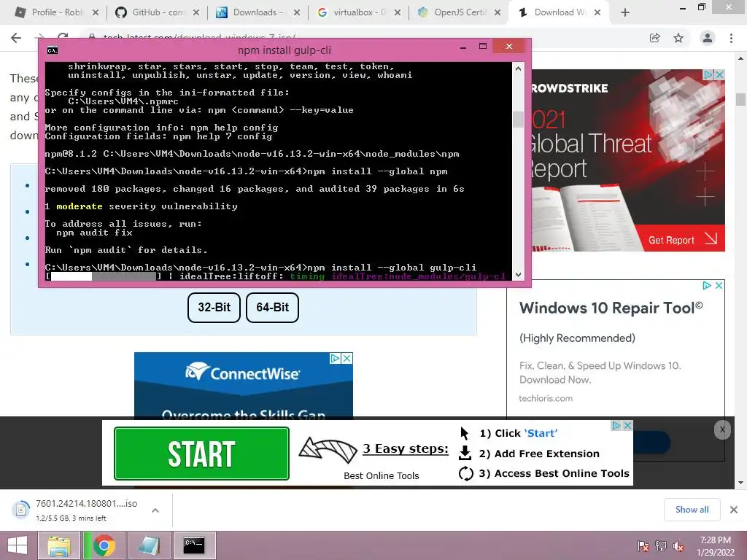This screenshot has height=560, width=747.
Task: Close the downloads bar
Action: point(734,510)
